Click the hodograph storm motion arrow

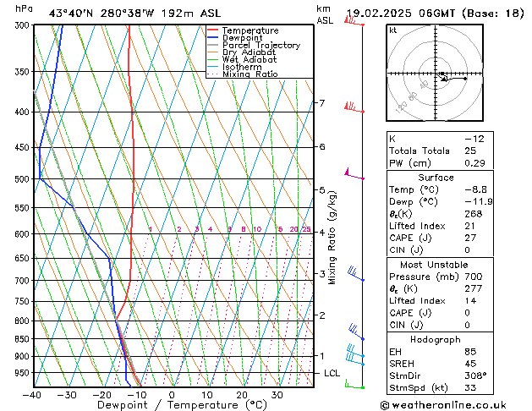click(x=442, y=78)
